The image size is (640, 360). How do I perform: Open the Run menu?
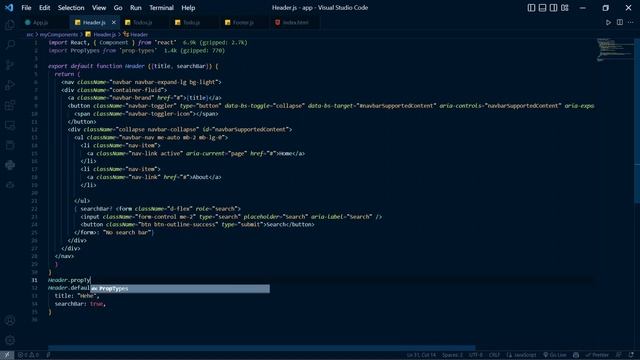click(136, 8)
